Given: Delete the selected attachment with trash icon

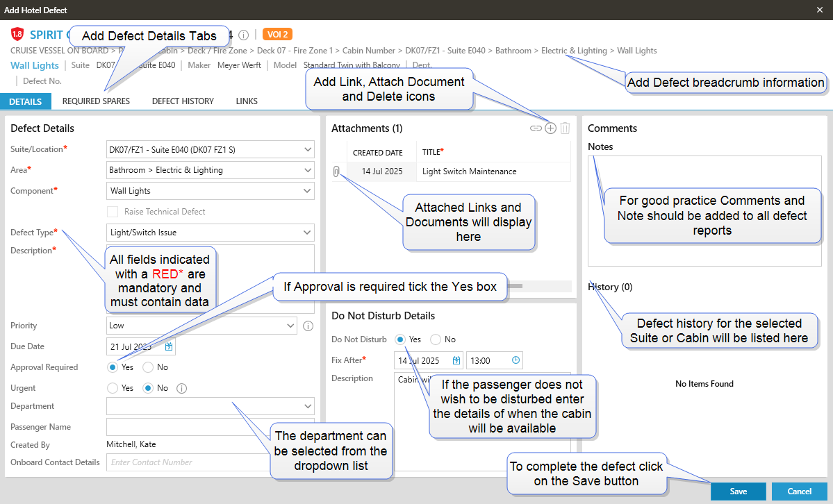Looking at the screenshot, I should click(565, 128).
